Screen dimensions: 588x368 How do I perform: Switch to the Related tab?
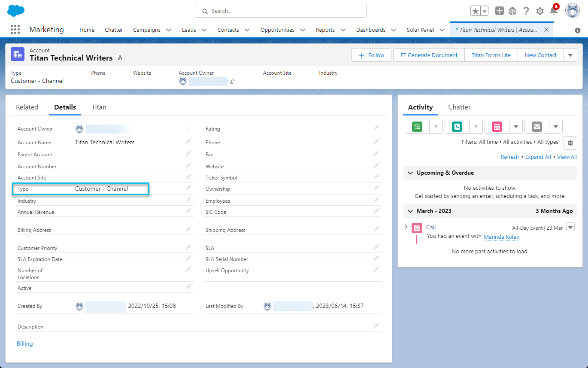click(27, 107)
